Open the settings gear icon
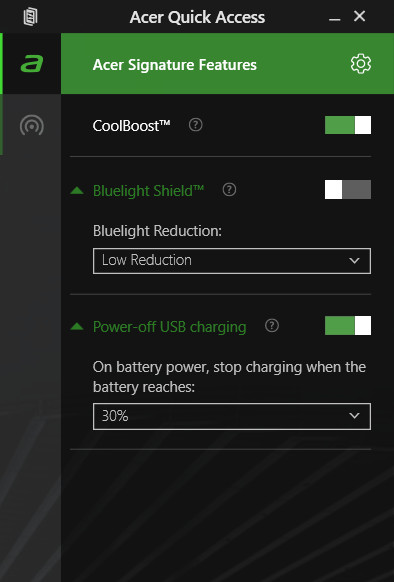 click(x=361, y=64)
